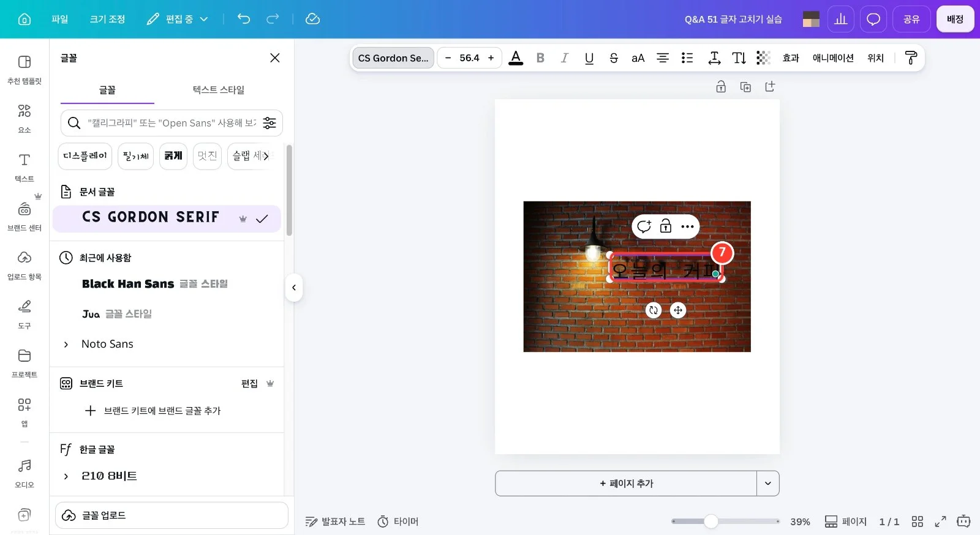Click + 페이지 추가 button
Image resolution: width=980 pixels, height=535 pixels.
point(626,483)
